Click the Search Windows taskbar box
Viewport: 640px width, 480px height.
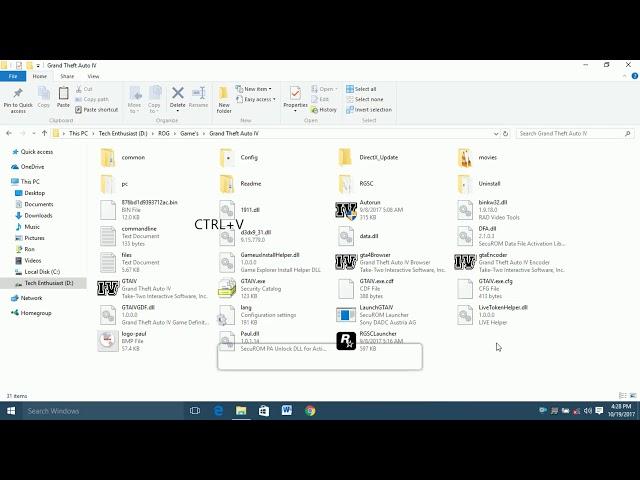click(102, 411)
